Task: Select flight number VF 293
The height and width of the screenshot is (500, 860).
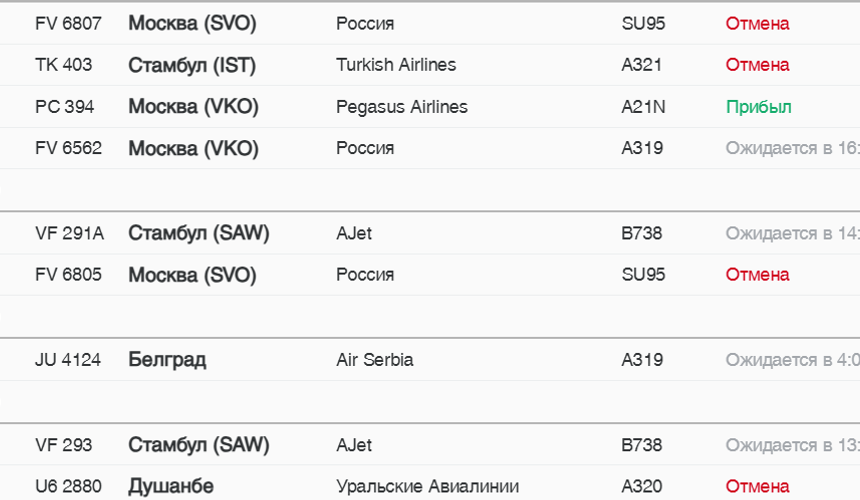Action: coord(63,445)
